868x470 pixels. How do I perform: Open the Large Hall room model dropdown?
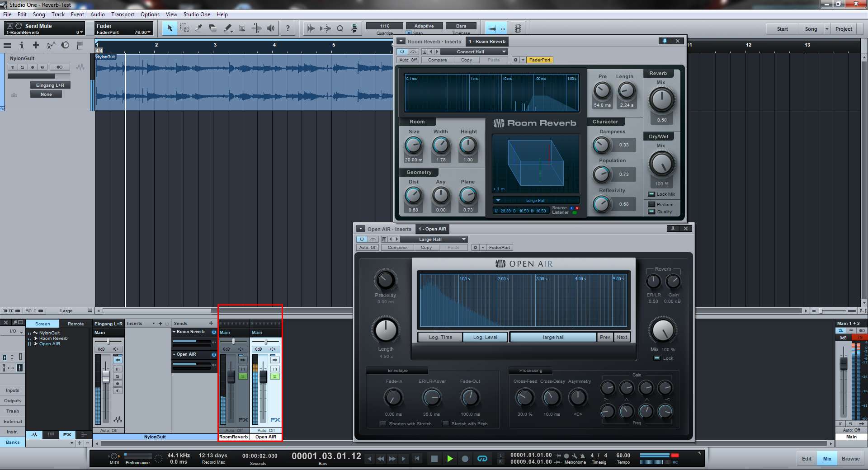pos(536,200)
